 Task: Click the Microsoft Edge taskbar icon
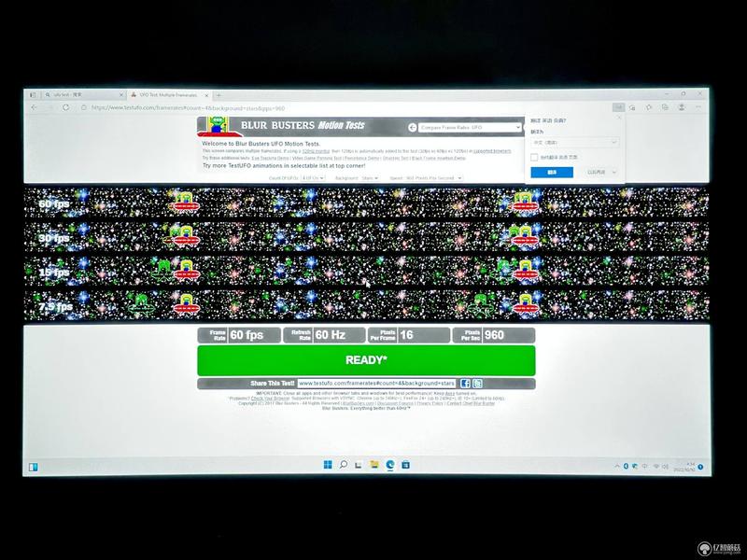[390, 464]
